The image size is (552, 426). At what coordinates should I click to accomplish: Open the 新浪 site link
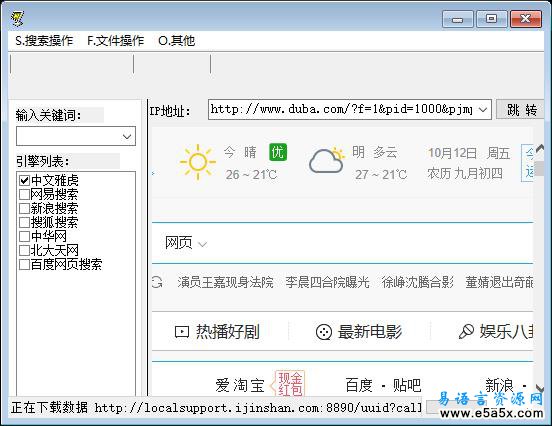click(x=499, y=385)
